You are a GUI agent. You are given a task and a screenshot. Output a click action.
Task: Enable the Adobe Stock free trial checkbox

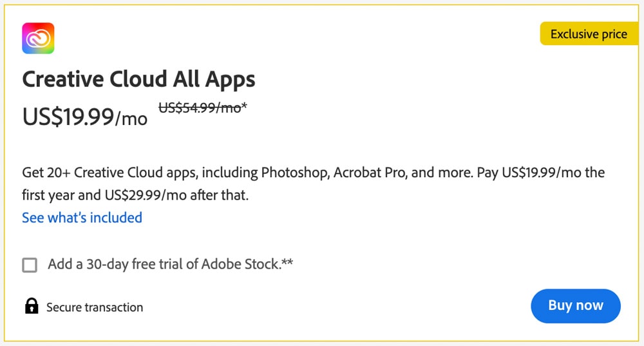click(x=30, y=265)
